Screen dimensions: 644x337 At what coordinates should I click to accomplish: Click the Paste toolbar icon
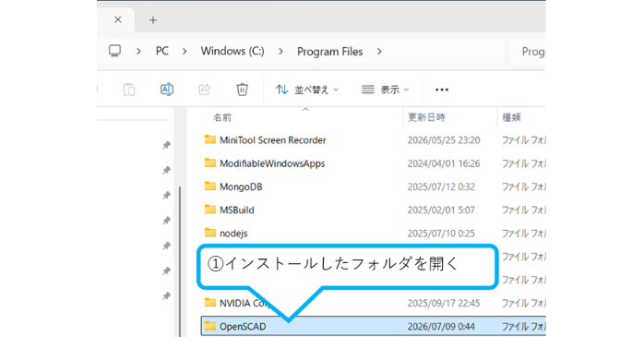[x=129, y=90]
